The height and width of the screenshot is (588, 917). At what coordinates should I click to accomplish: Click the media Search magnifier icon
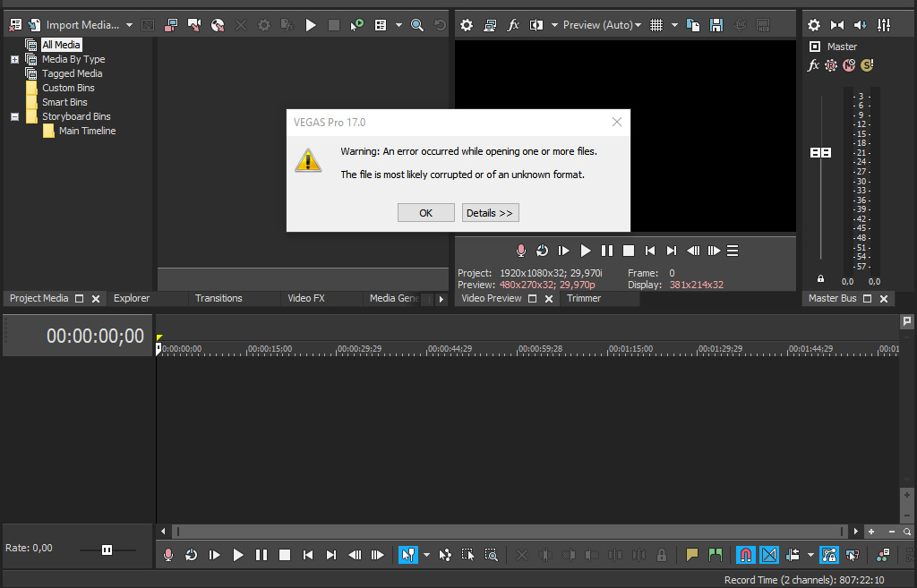tap(417, 24)
